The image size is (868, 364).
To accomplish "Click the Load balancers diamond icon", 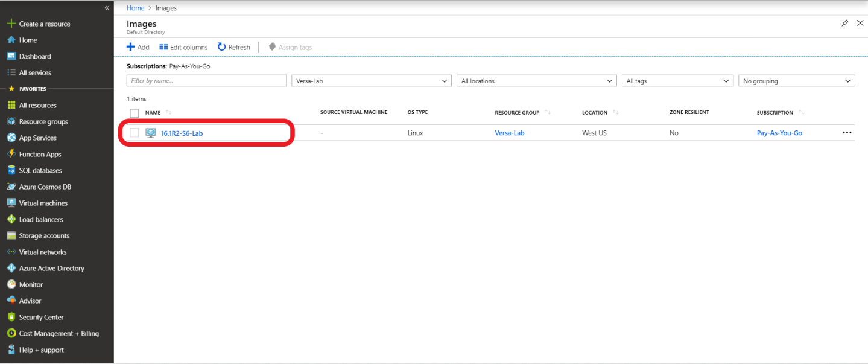I will [x=11, y=219].
